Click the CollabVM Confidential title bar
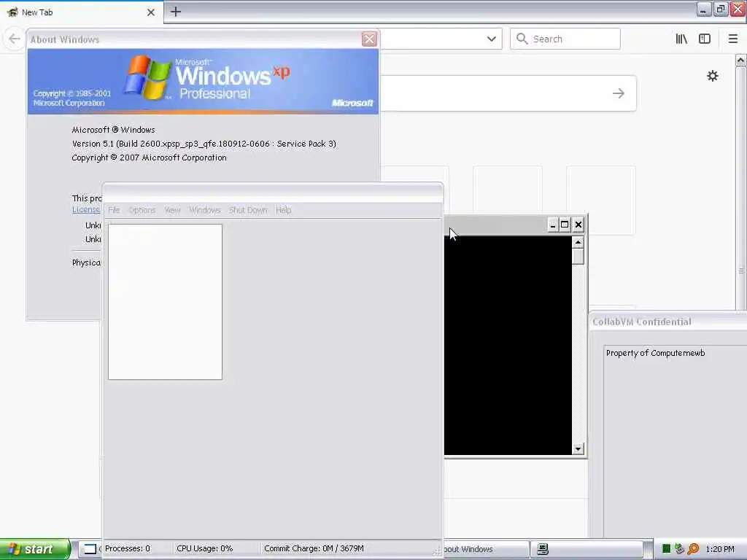747x560 pixels. [x=668, y=322]
